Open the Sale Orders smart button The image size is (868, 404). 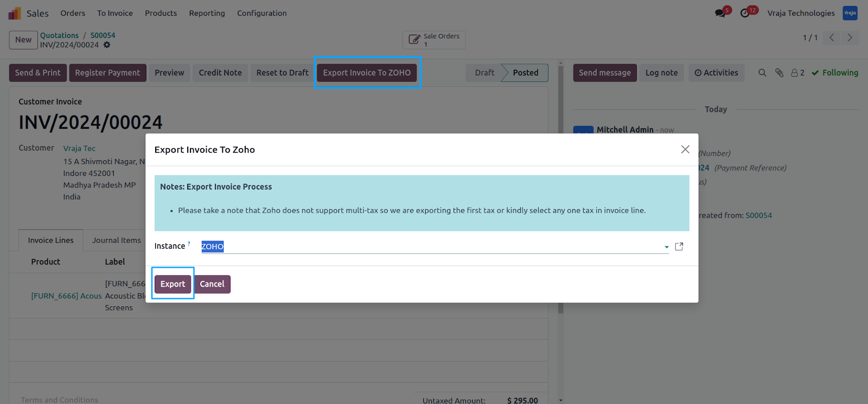[434, 40]
